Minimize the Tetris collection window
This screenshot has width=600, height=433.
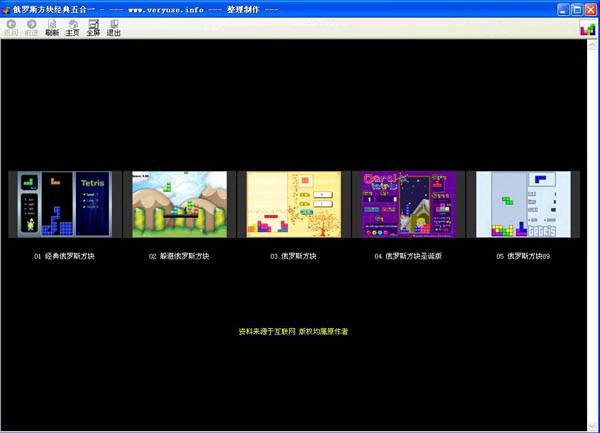(x=563, y=10)
